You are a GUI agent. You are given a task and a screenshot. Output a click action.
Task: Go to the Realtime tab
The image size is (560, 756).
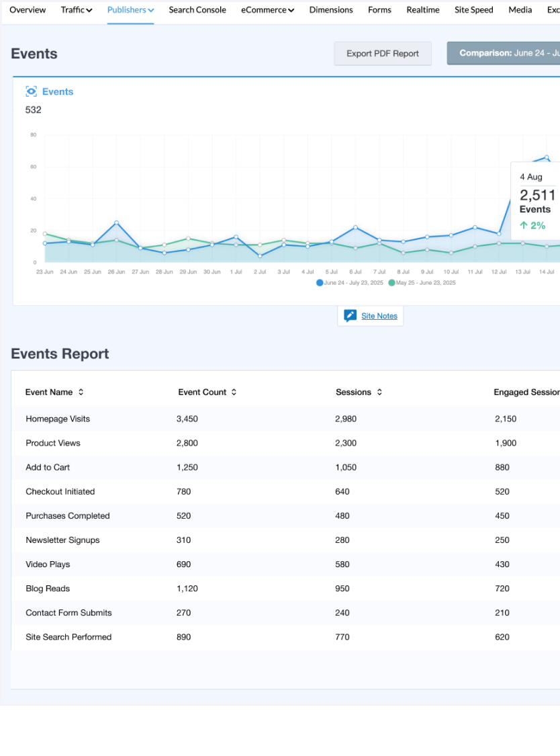click(x=423, y=10)
